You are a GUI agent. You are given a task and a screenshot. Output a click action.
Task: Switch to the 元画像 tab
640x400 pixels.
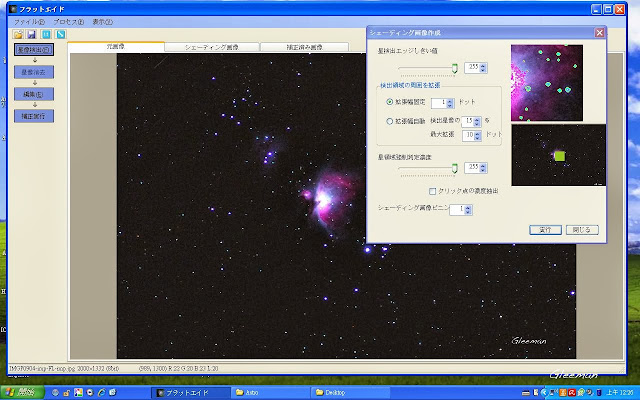click(x=116, y=47)
